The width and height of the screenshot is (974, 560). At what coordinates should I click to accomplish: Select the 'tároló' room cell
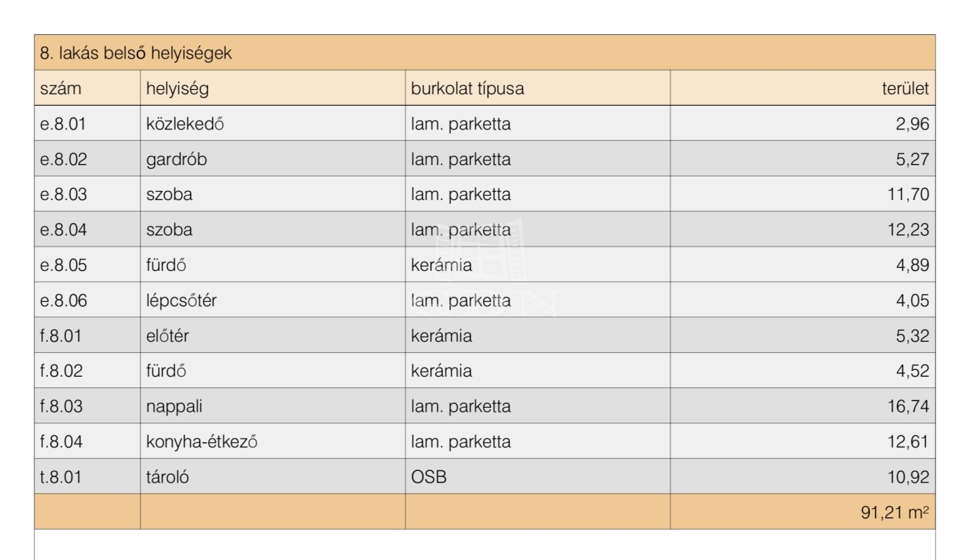click(272, 476)
